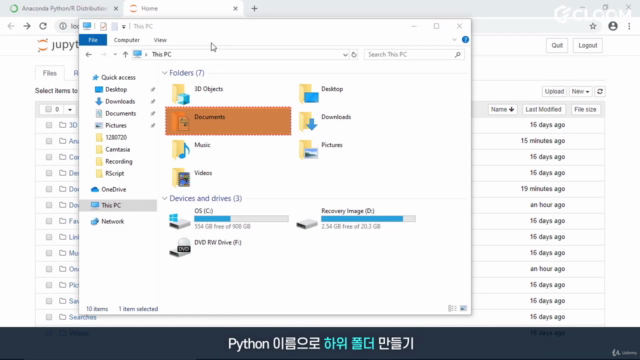Check the box for the 3D row in Jupyter
Image resolution: width=640 pixels, height=360 pixels.
point(49,125)
